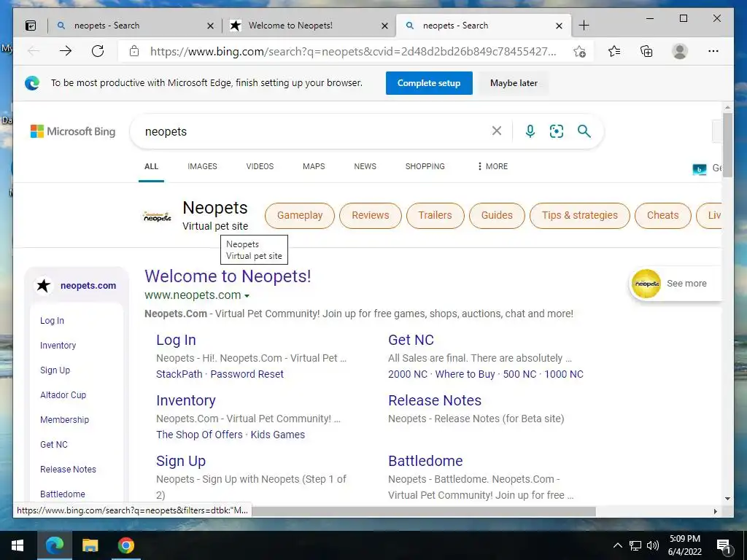Show hidden system tray icons
The height and width of the screenshot is (560, 747).
tap(617, 545)
